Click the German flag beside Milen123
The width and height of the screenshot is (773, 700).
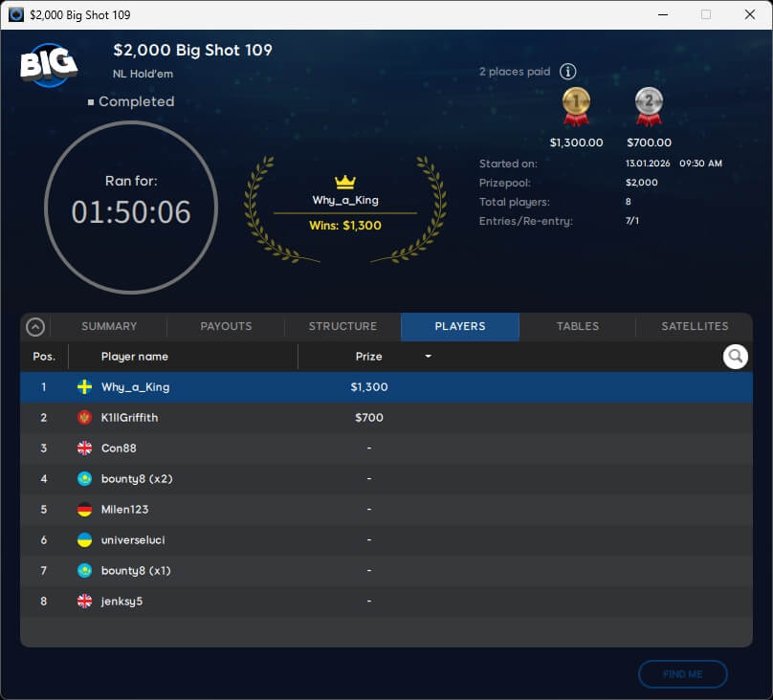click(x=84, y=510)
